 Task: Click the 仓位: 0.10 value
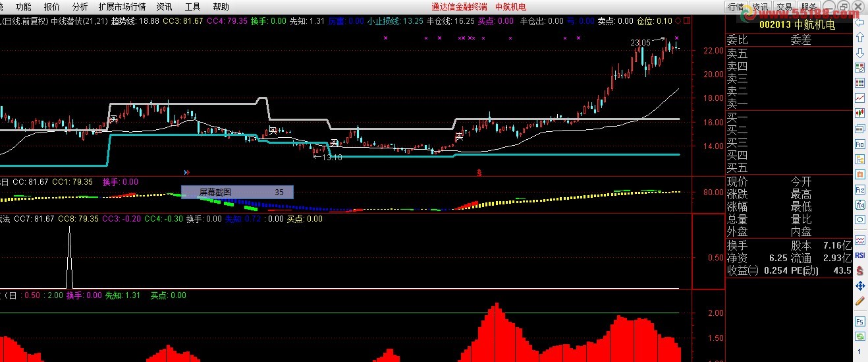pyautogui.click(x=655, y=21)
